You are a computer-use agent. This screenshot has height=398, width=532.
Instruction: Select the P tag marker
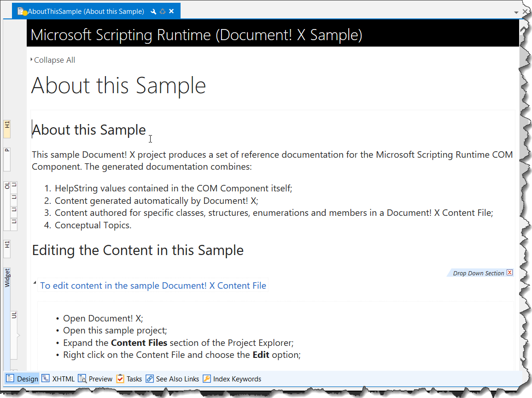(x=7, y=159)
